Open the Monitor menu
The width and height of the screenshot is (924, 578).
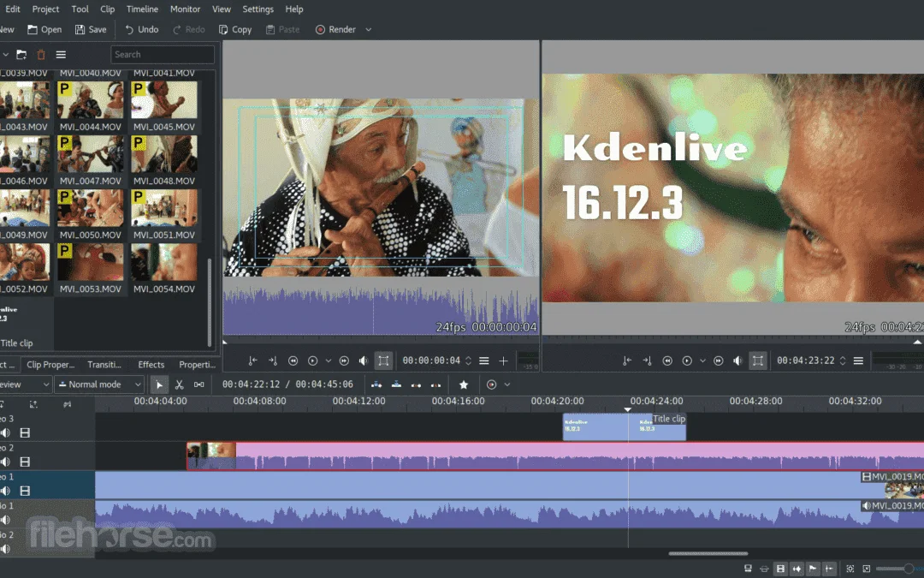185,9
